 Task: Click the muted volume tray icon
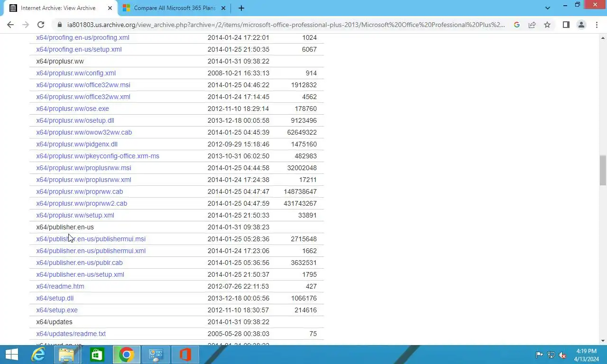click(x=562, y=355)
